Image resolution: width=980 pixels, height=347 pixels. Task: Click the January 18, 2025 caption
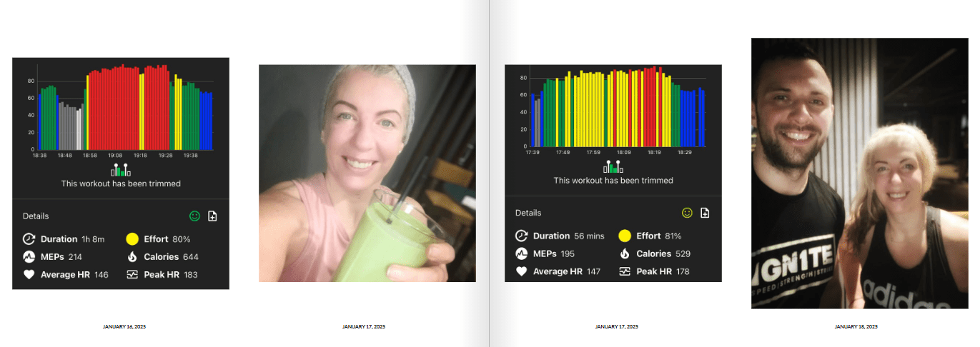tap(856, 326)
